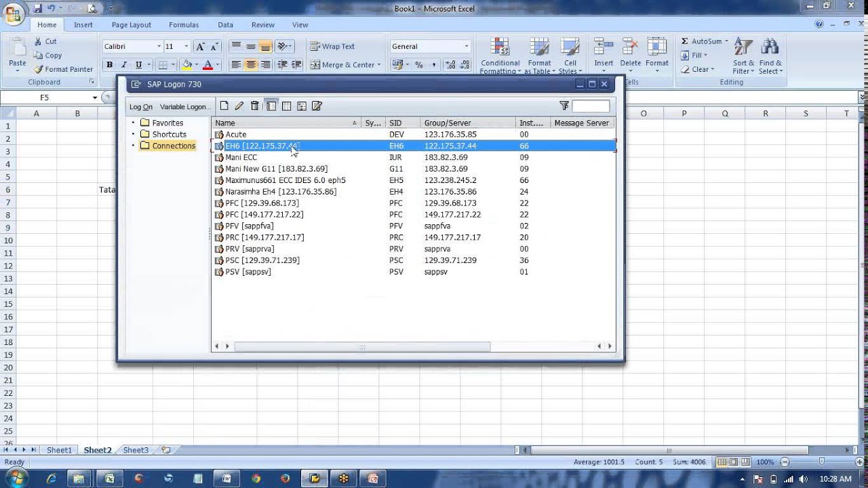Click the Format Painter button
Image resolution: width=868 pixels, height=488 pixels.
[x=62, y=69]
